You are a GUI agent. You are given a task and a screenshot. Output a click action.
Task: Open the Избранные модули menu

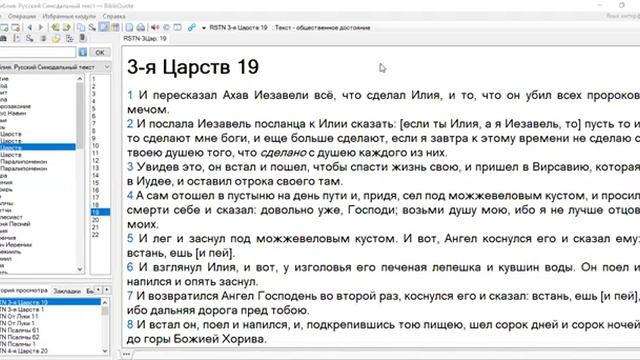[x=69, y=16]
